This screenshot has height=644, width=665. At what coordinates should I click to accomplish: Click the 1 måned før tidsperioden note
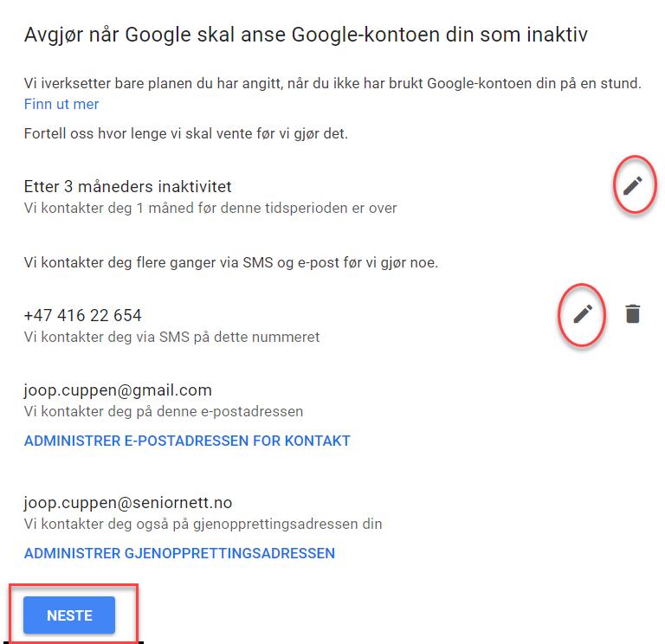(x=210, y=208)
